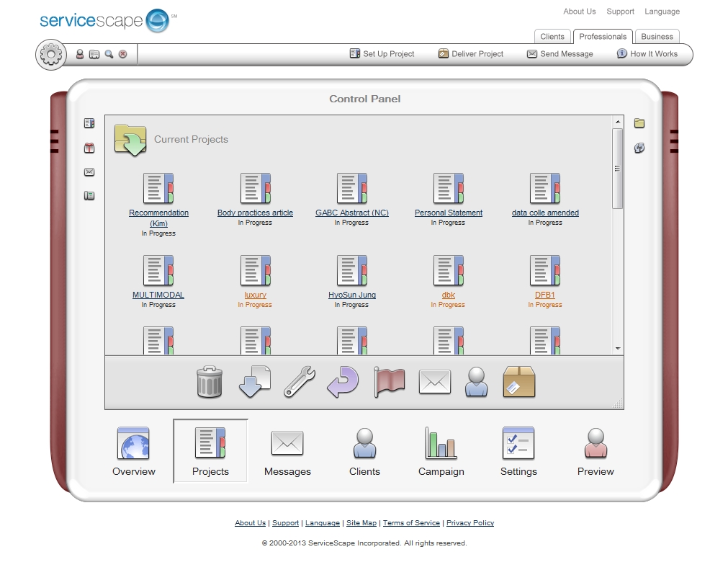728x575 pixels.
Task: Click the small document list icon beside the user icon
Action: pyautogui.click(x=94, y=54)
